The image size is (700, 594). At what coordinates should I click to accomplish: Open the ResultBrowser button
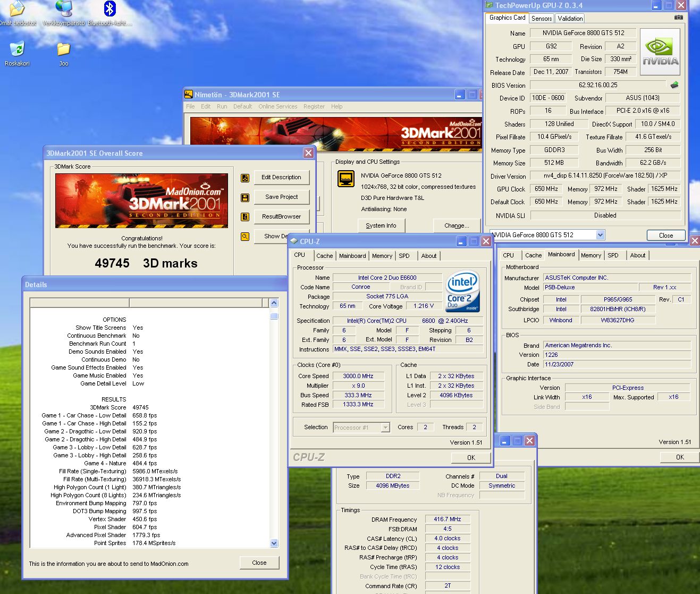[x=281, y=217]
